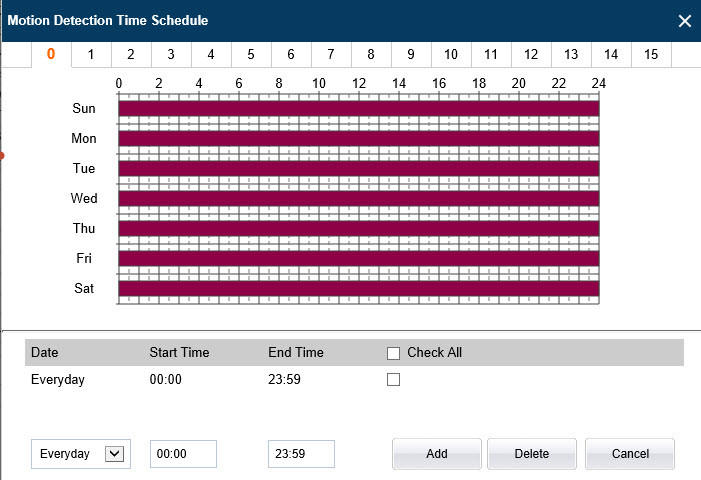Click the Friday schedule bar
701x480 pixels.
[x=358, y=258]
